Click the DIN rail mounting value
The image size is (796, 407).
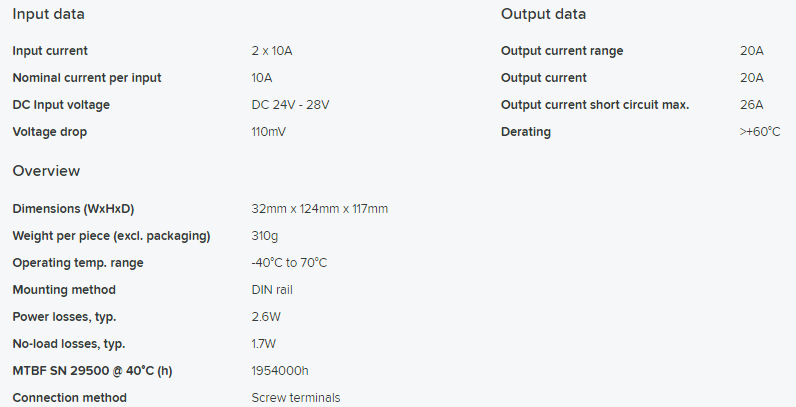click(x=272, y=289)
